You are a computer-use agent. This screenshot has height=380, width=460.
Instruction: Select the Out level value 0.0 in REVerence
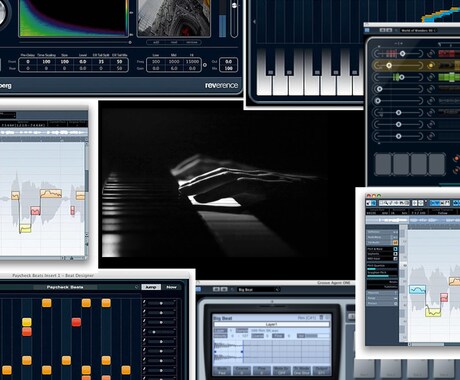228,62
